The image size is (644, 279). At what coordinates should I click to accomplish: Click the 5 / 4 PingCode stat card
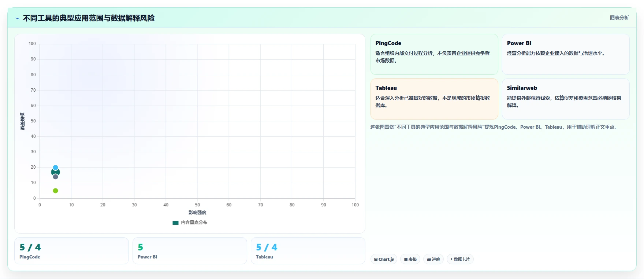(x=71, y=251)
